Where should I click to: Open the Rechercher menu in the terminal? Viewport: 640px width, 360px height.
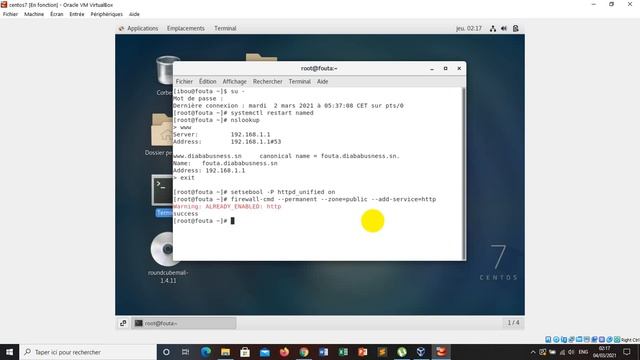pyautogui.click(x=267, y=82)
